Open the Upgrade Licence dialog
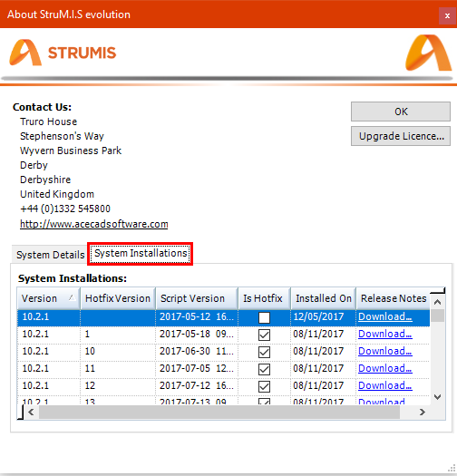This screenshot has width=457, height=476. 401,136
